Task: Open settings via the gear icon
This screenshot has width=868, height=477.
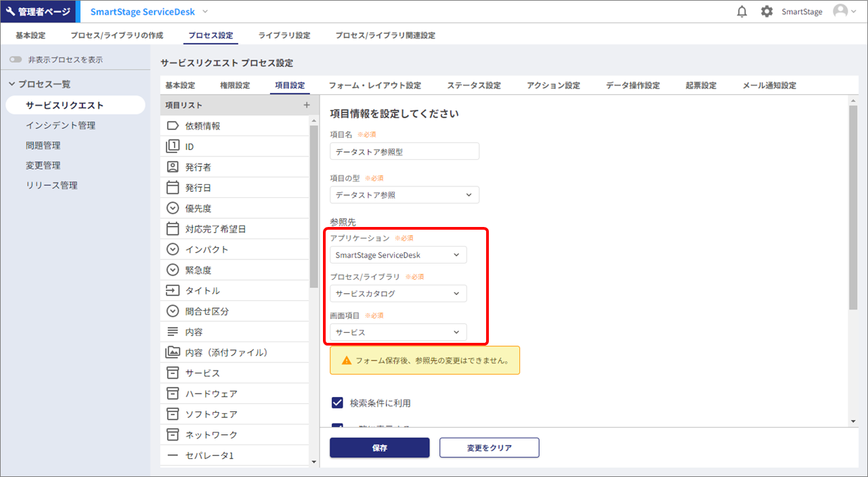Action: tap(766, 12)
